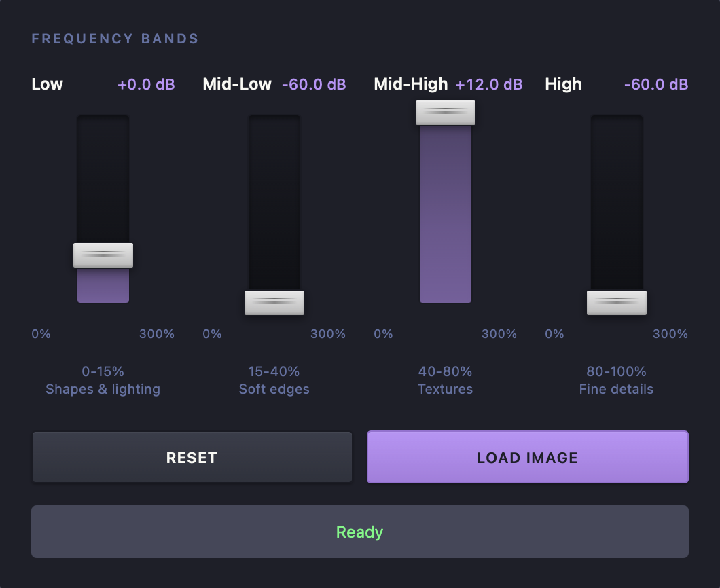Click the empty track above Low handle
This screenshot has width=720, height=588.
coord(103,177)
